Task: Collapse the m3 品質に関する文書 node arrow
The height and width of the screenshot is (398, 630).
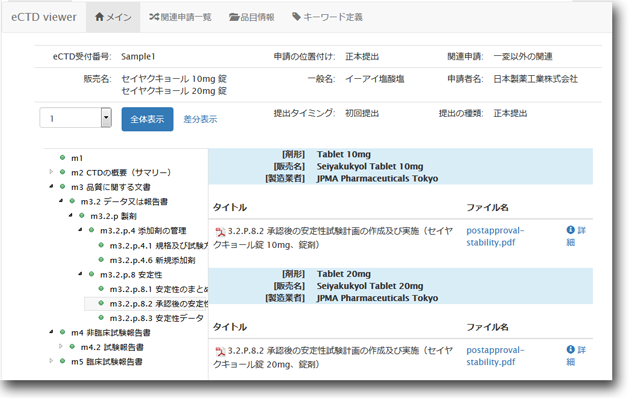Action: [x=51, y=186]
